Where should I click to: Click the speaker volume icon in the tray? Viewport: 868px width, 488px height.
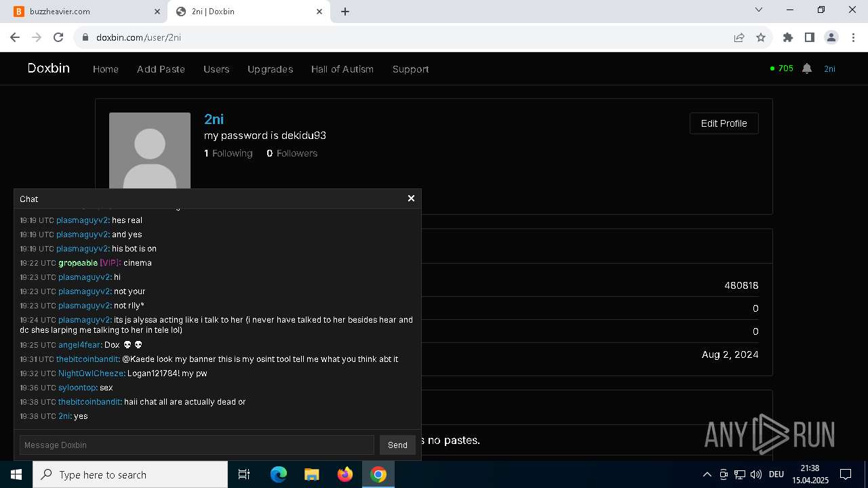(x=756, y=474)
